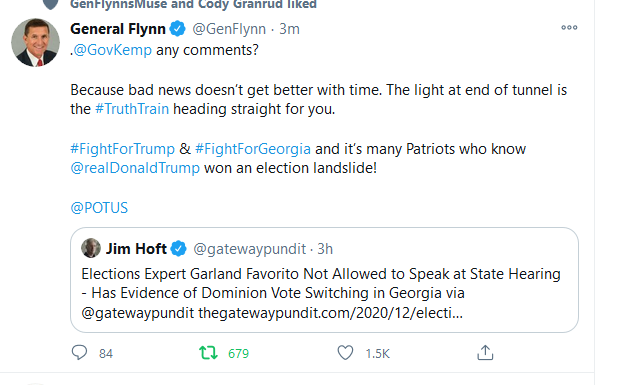Screen dimensions: 621x385
Task: Open the @GovKemp mention link
Action: [x=112, y=50]
